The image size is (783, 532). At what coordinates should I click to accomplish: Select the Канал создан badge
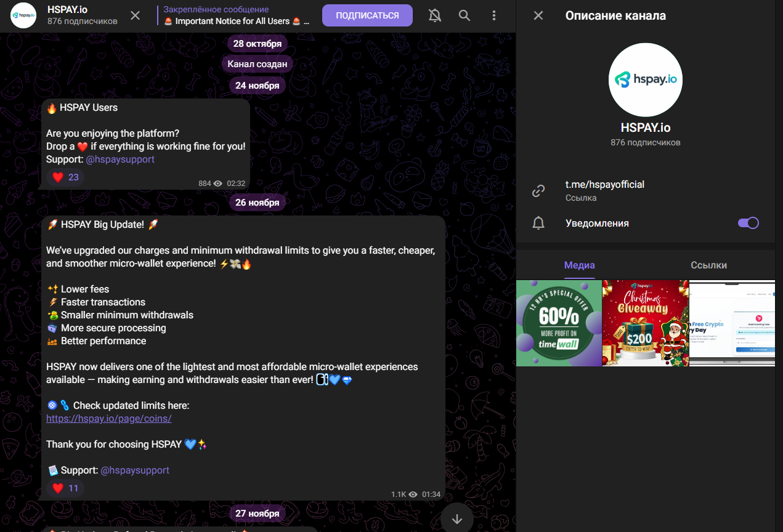click(257, 63)
